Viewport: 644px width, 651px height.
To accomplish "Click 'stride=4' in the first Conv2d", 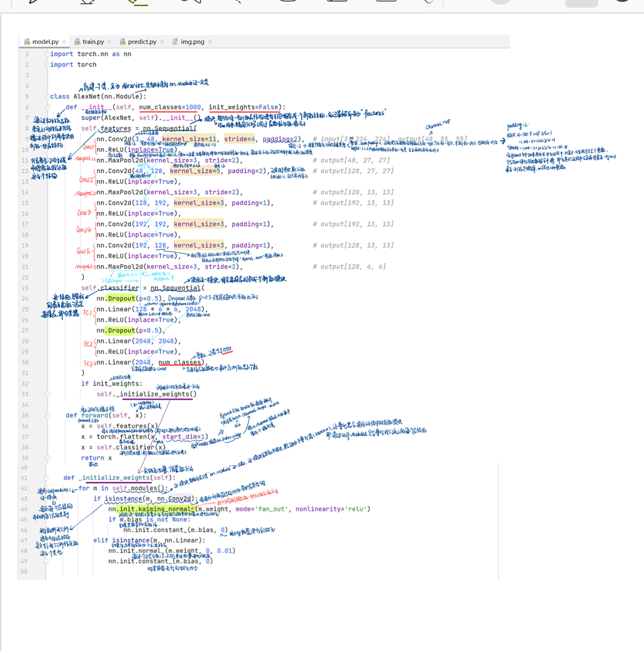I will 239,139.
